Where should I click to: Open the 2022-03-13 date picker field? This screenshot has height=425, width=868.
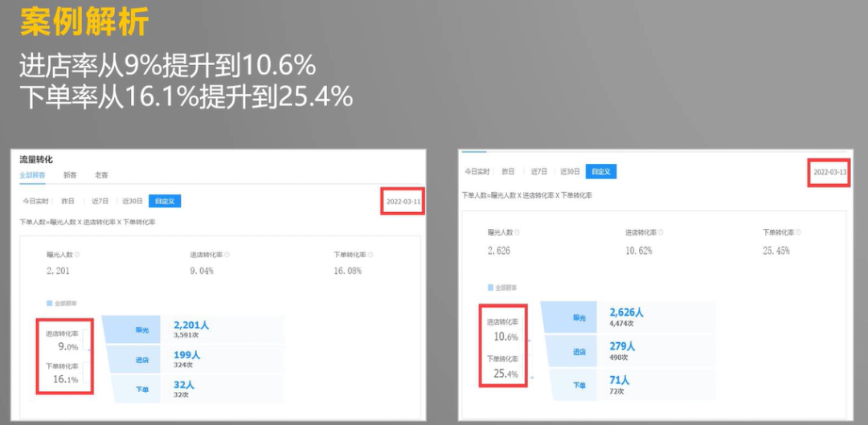coord(829,172)
